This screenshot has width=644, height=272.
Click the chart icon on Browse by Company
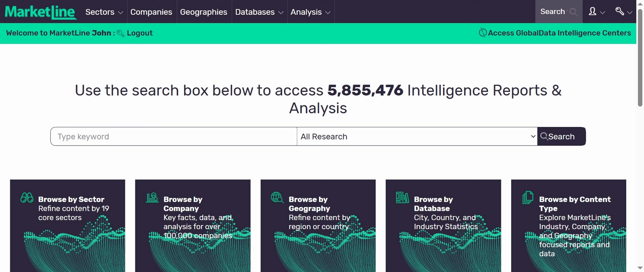[152, 198]
